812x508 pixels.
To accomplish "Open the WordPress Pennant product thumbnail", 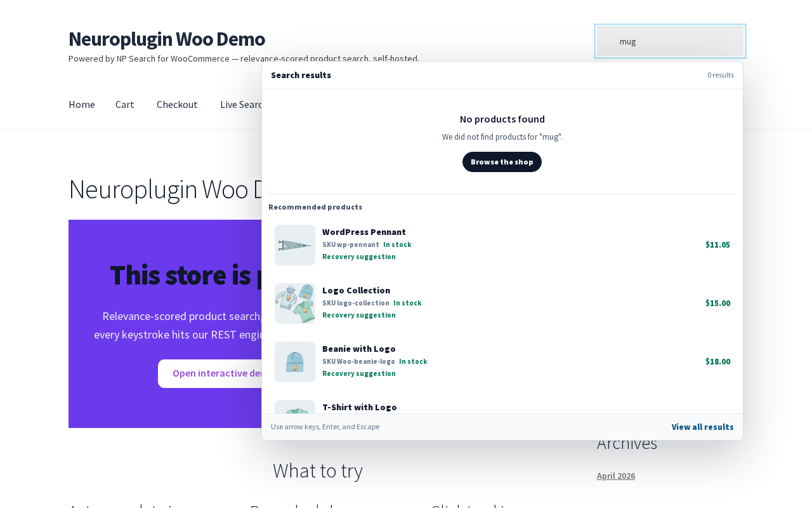I will [x=295, y=245].
